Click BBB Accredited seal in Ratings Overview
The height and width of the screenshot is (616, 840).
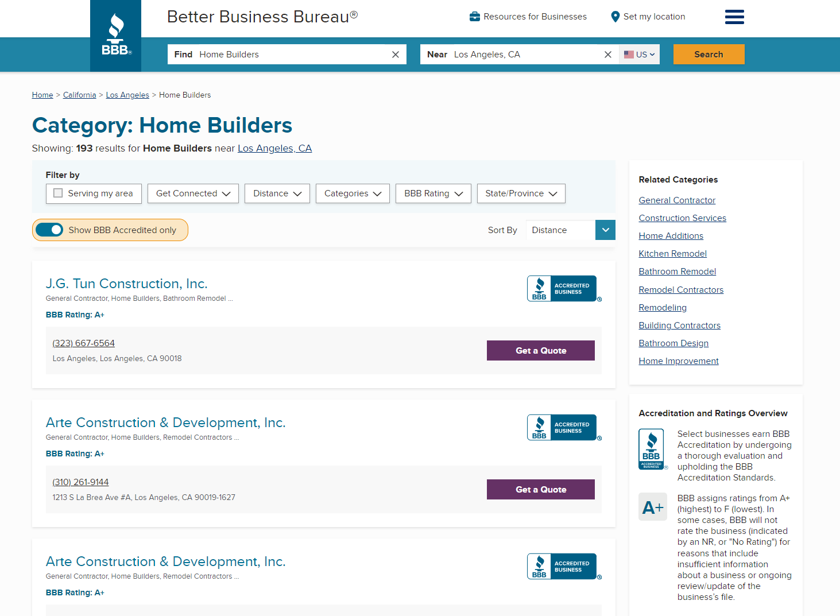tap(652, 449)
